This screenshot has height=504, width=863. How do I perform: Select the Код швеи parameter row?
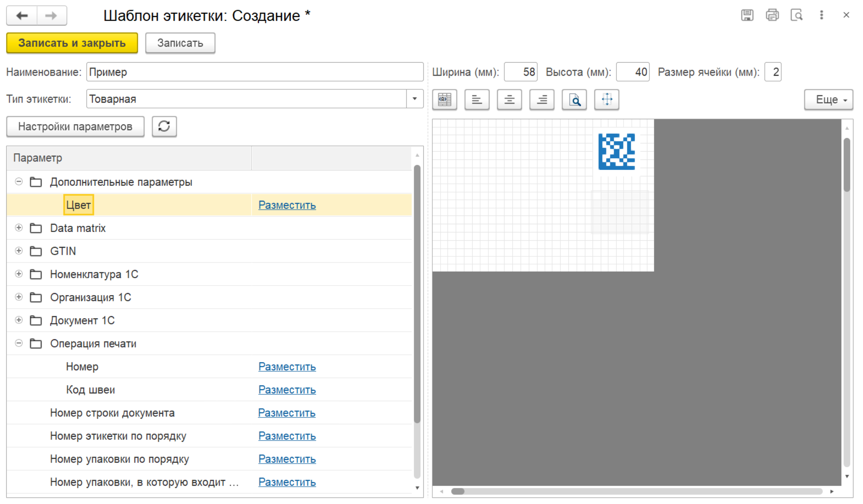(209, 389)
